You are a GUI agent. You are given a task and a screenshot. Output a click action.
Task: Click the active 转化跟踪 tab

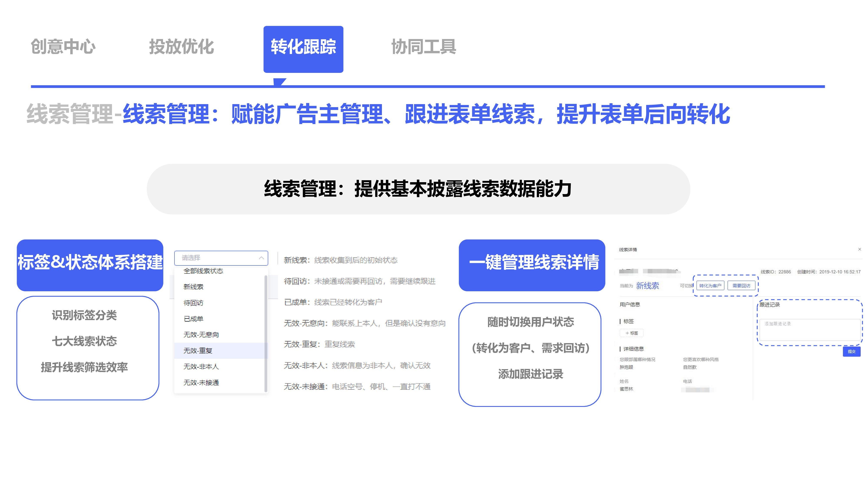coord(303,47)
